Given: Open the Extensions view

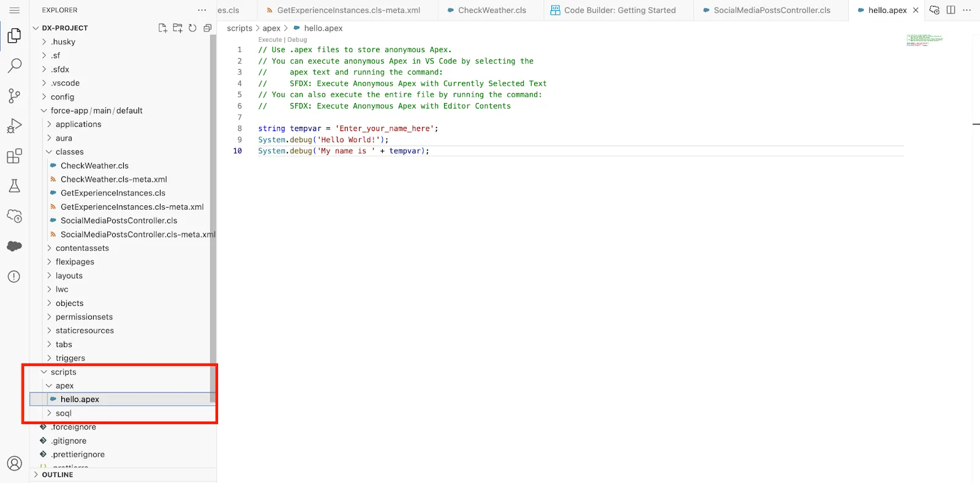Looking at the screenshot, I should coord(15,156).
